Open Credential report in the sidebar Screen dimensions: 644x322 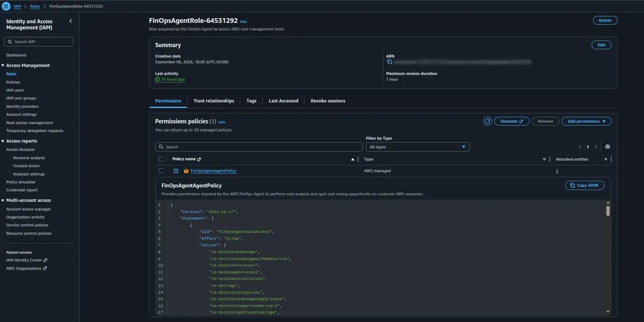pyautogui.click(x=22, y=190)
